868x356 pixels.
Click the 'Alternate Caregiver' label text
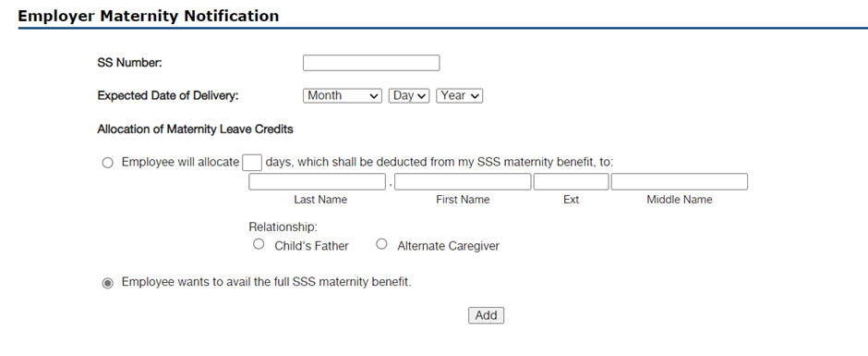tap(449, 246)
